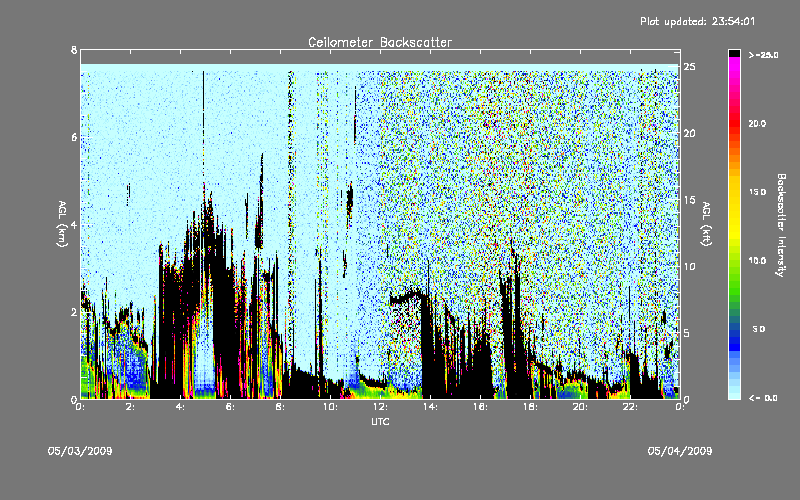
Task: Click the colorbar value label 20.0
Action: pos(757,123)
